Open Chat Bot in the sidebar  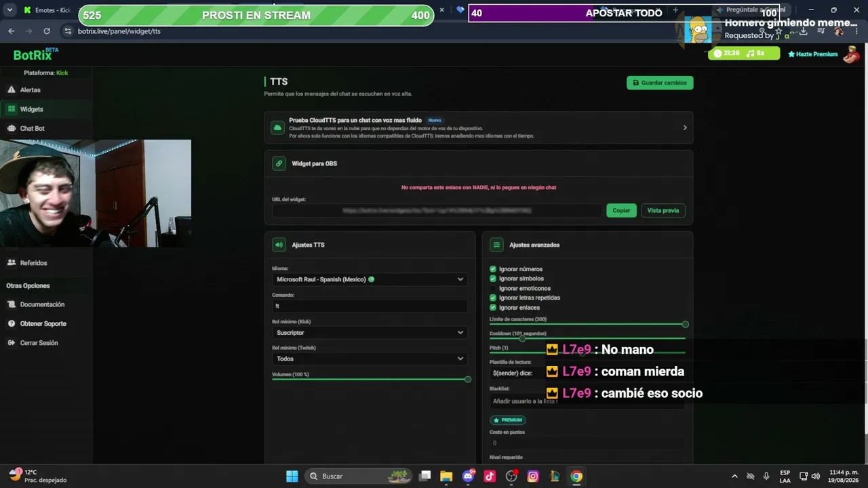pos(46,128)
